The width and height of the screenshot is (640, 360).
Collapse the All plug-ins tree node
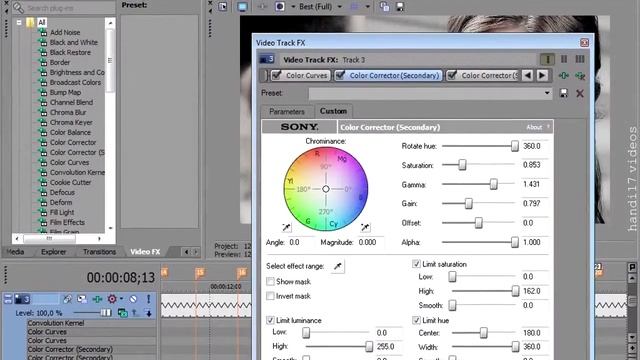pyautogui.click(x=19, y=22)
